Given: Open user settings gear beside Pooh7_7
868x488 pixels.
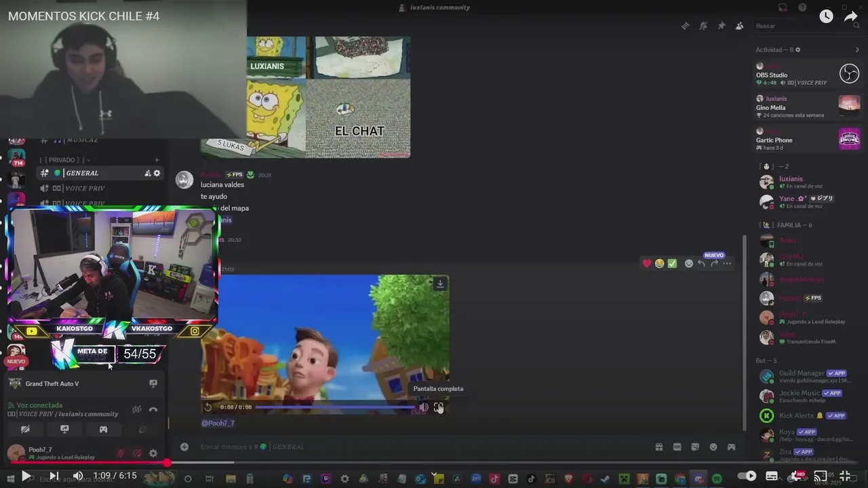Looking at the screenshot, I should pyautogui.click(x=153, y=453).
